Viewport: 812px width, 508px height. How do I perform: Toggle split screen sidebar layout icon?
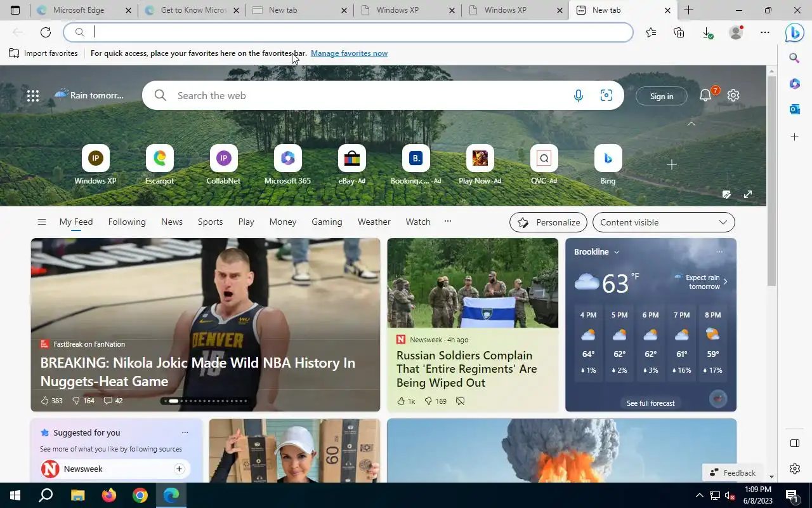pos(795,443)
